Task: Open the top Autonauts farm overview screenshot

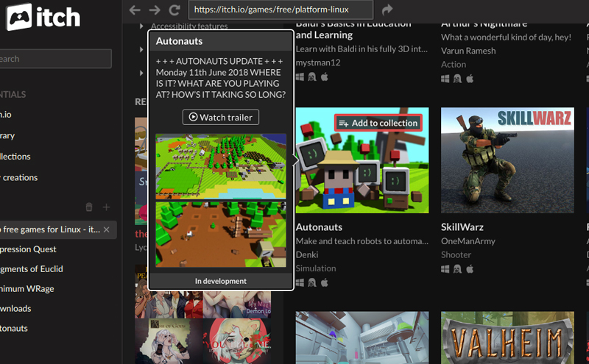Action: point(221,167)
